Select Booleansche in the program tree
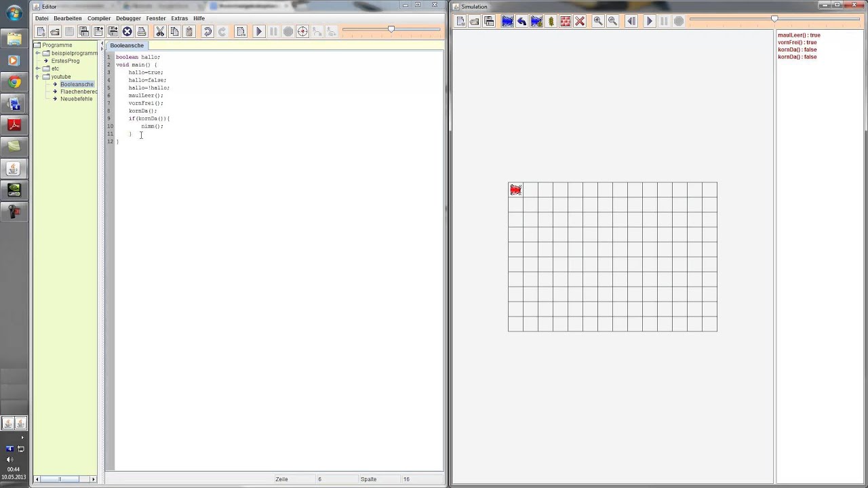 (77, 84)
